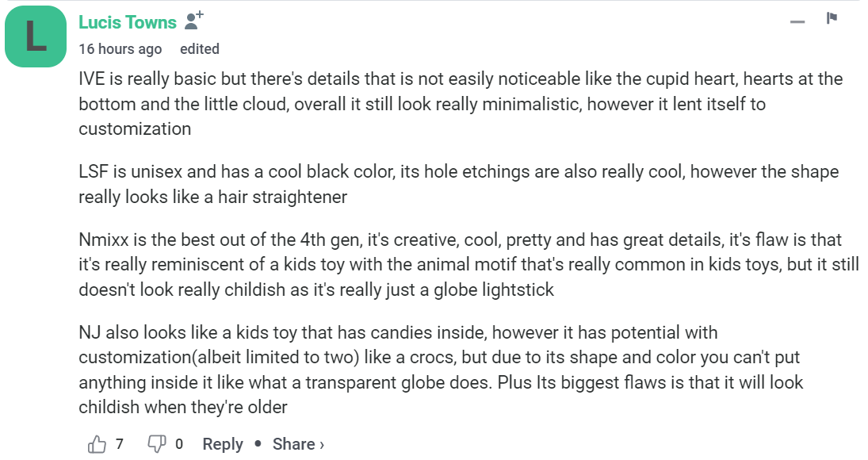Collapse the comment with the minus icon
The width and height of the screenshot is (868, 460).
[x=797, y=21]
